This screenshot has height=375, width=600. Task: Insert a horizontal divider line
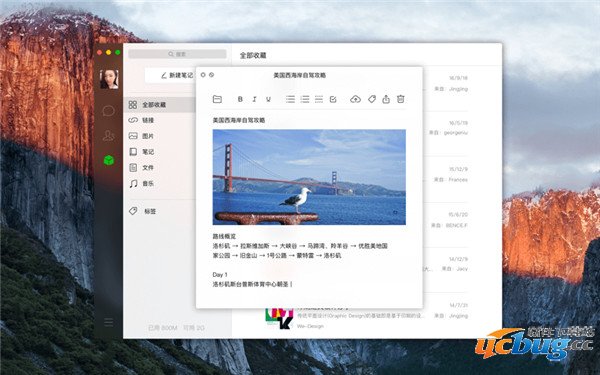[319, 99]
